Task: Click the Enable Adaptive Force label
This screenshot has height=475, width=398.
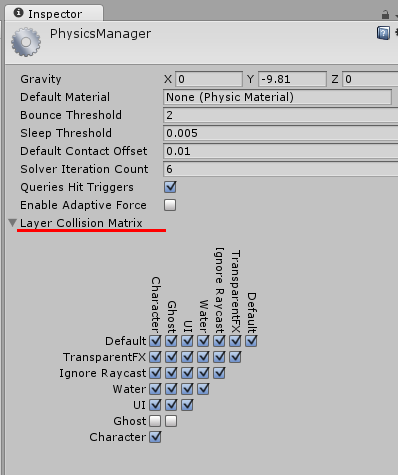Action: [x=83, y=205]
